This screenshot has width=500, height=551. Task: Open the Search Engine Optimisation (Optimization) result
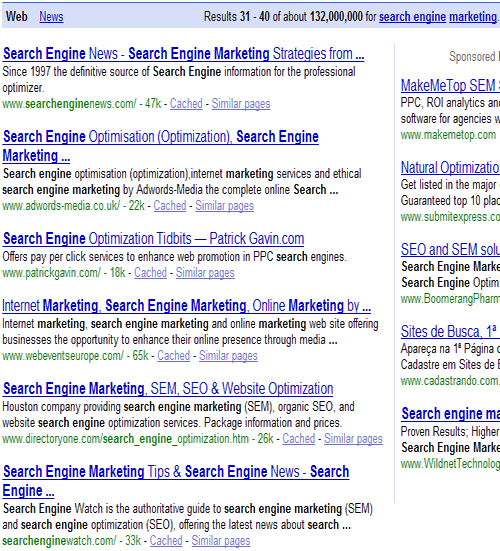click(161, 146)
